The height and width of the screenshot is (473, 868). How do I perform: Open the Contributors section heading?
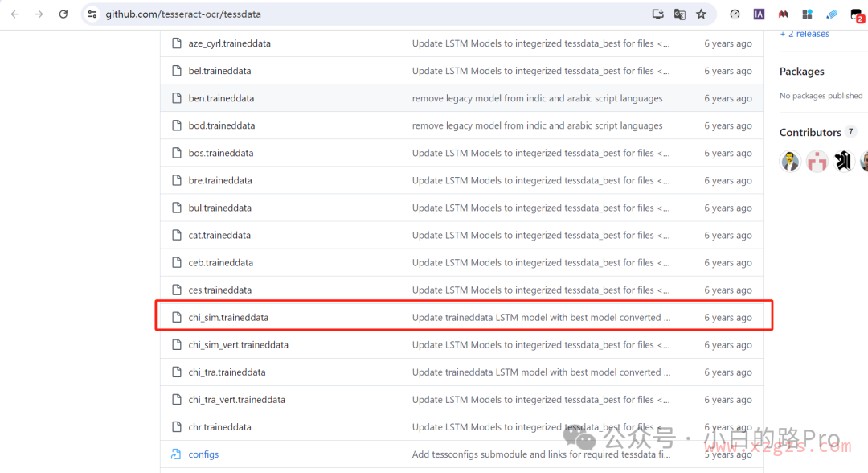point(810,132)
